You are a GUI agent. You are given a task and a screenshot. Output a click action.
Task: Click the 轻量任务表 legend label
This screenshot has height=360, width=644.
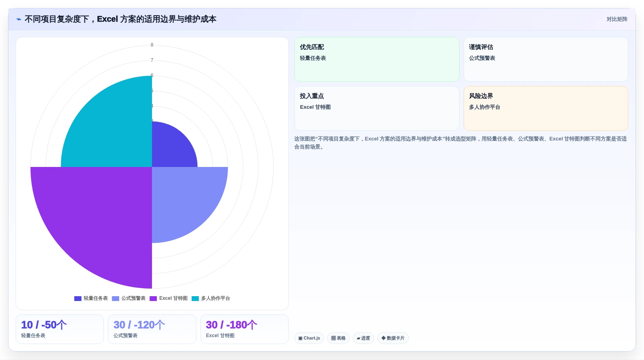[x=96, y=299]
